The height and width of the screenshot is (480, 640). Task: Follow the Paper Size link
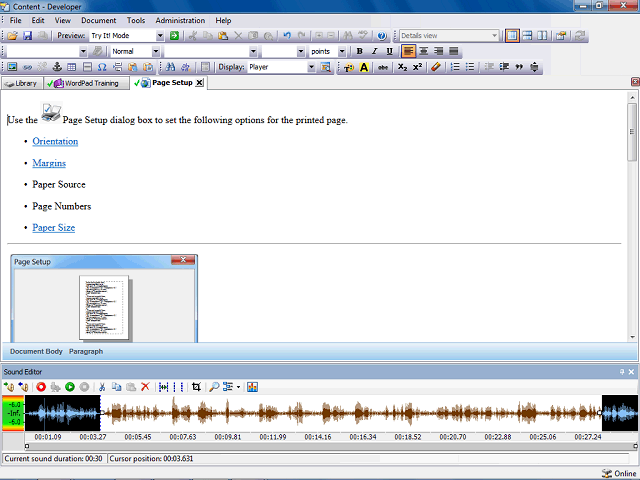click(53, 227)
